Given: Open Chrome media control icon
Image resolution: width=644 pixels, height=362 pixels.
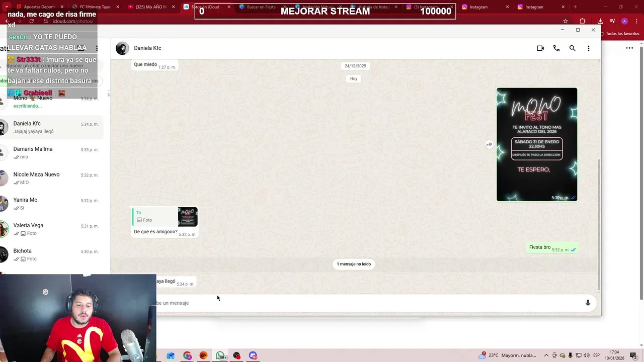Looking at the screenshot, I should coord(612,21).
